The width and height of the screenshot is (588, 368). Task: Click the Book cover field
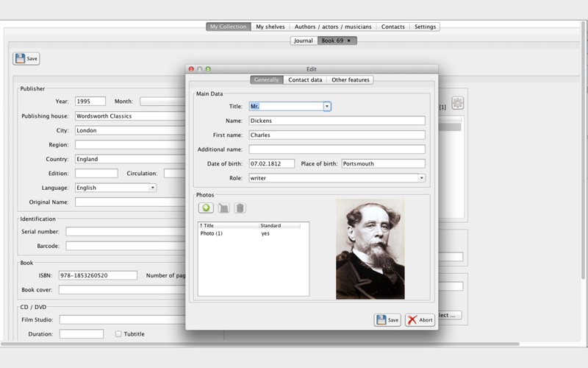tap(122, 289)
